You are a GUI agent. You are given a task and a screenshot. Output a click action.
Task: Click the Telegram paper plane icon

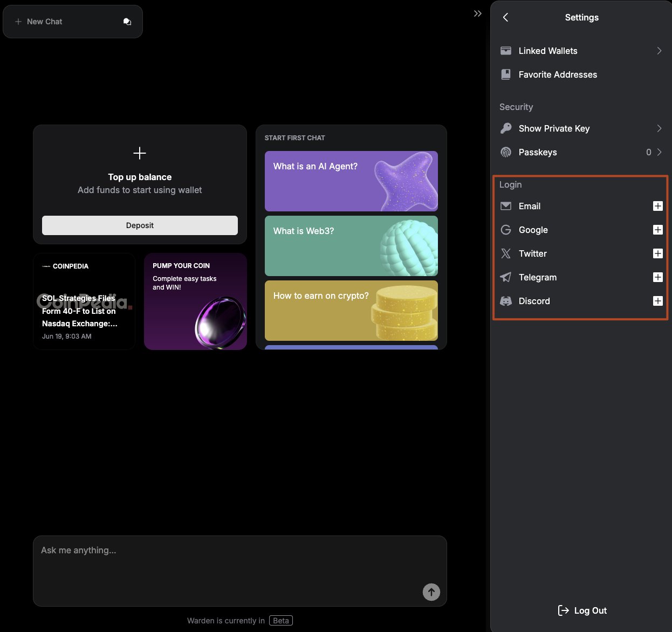coord(506,277)
